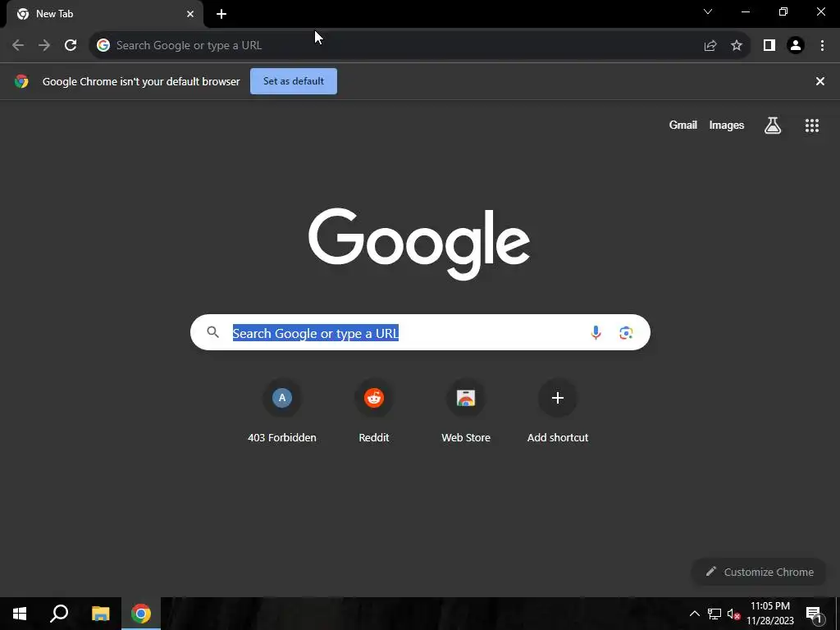Toggle the Chrome side panel icon

click(769, 46)
